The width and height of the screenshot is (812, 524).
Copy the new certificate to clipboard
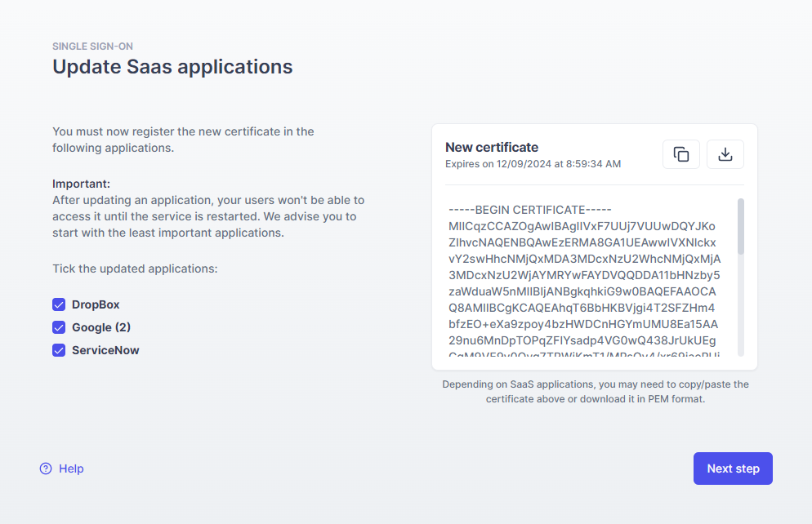680,154
